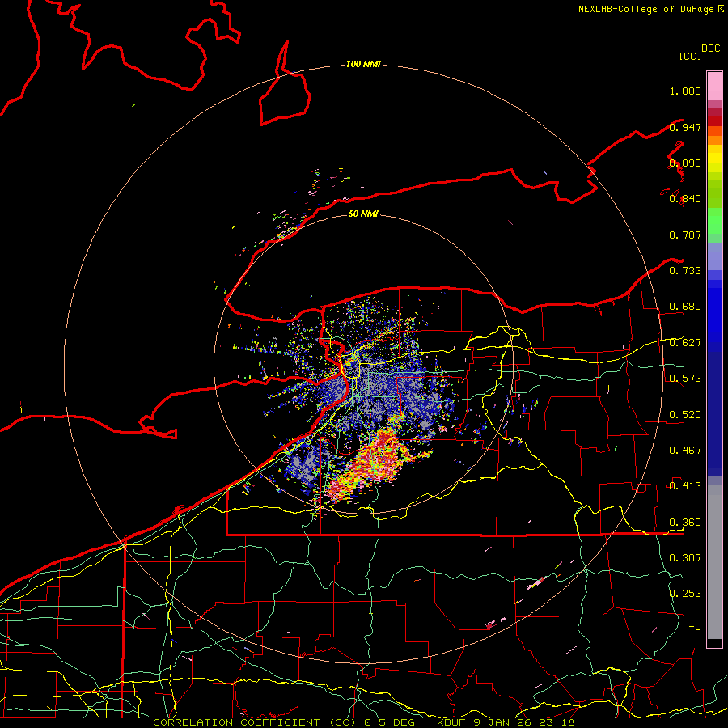Image resolution: width=728 pixels, height=728 pixels.
Task: Pick the bright yellow swatch near 0.893
Action: 714,159
